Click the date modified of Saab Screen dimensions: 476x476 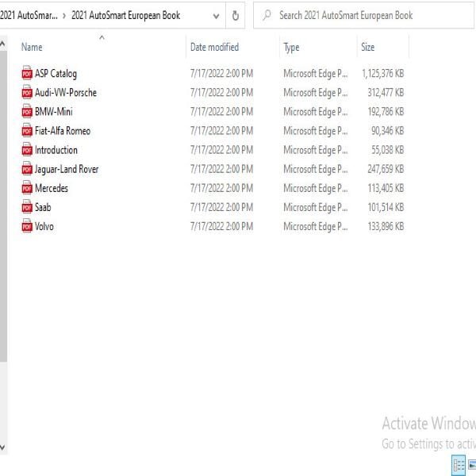coord(221,207)
